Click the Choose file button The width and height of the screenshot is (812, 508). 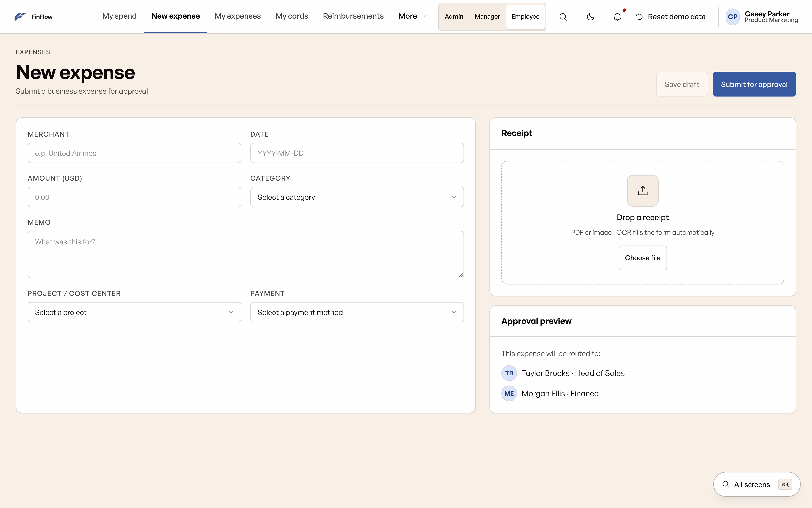[643, 258]
